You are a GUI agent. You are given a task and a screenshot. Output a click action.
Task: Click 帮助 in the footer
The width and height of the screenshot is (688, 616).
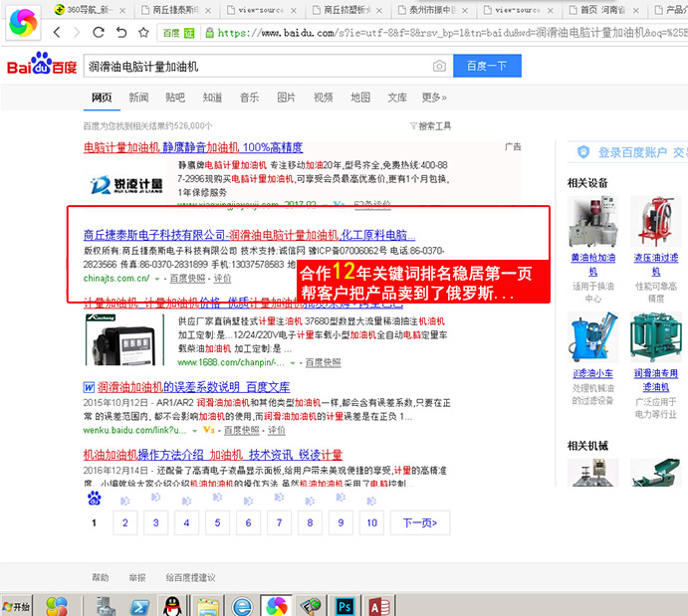[x=100, y=577]
